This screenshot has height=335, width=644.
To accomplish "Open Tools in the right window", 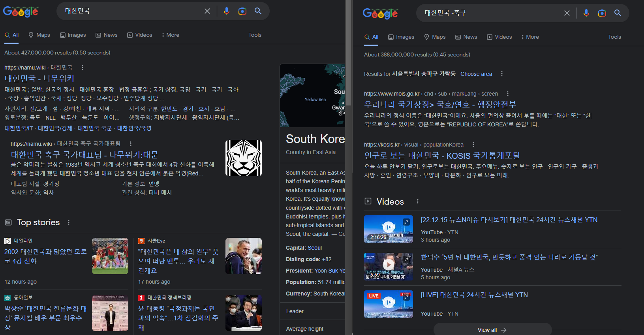I will tap(614, 37).
